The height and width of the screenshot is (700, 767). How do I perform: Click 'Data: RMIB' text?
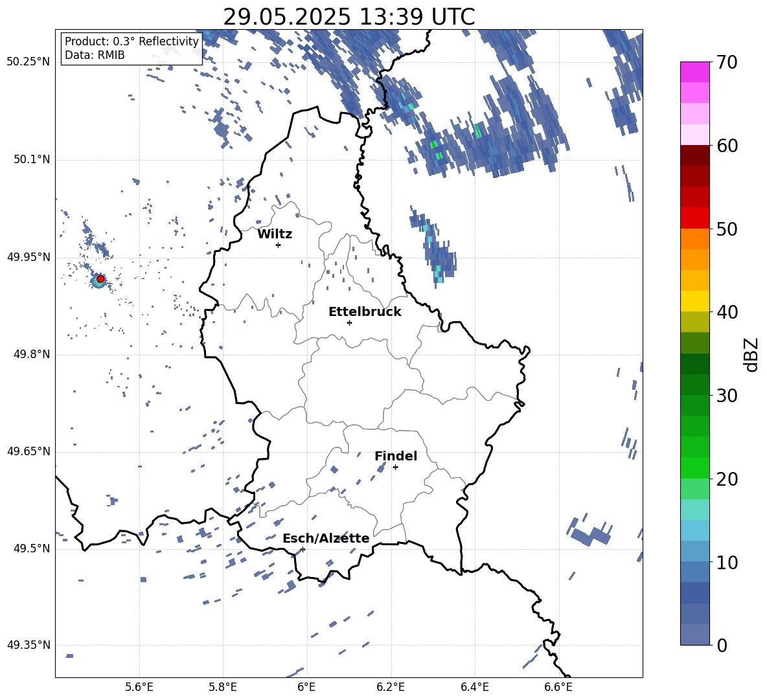[x=95, y=55]
